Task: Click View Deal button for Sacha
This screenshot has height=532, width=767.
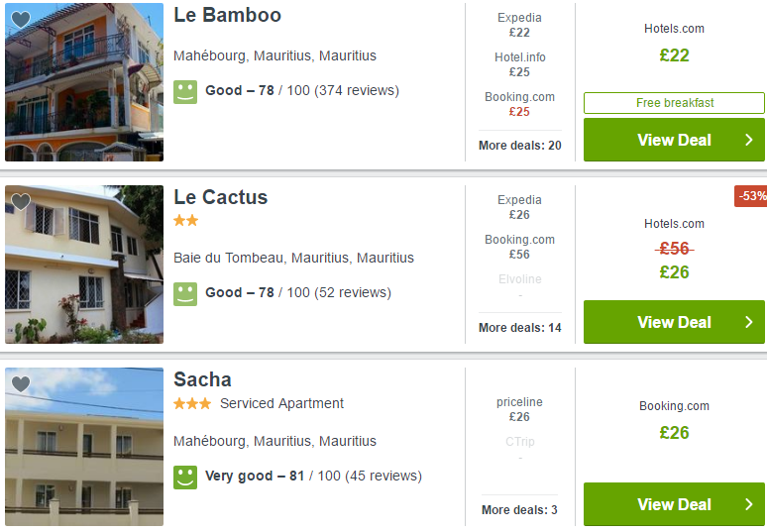Action: point(674,504)
